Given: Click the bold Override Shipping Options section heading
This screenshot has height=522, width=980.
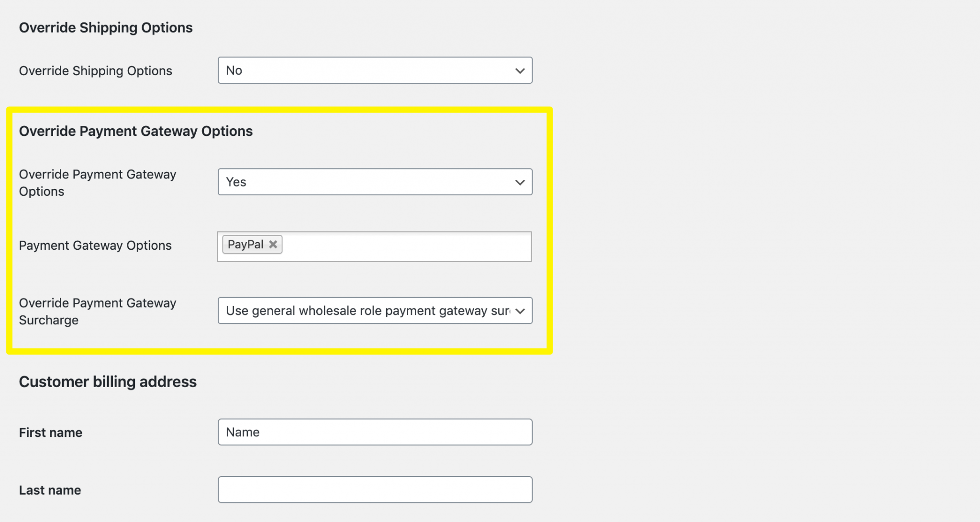Looking at the screenshot, I should pyautogui.click(x=106, y=28).
